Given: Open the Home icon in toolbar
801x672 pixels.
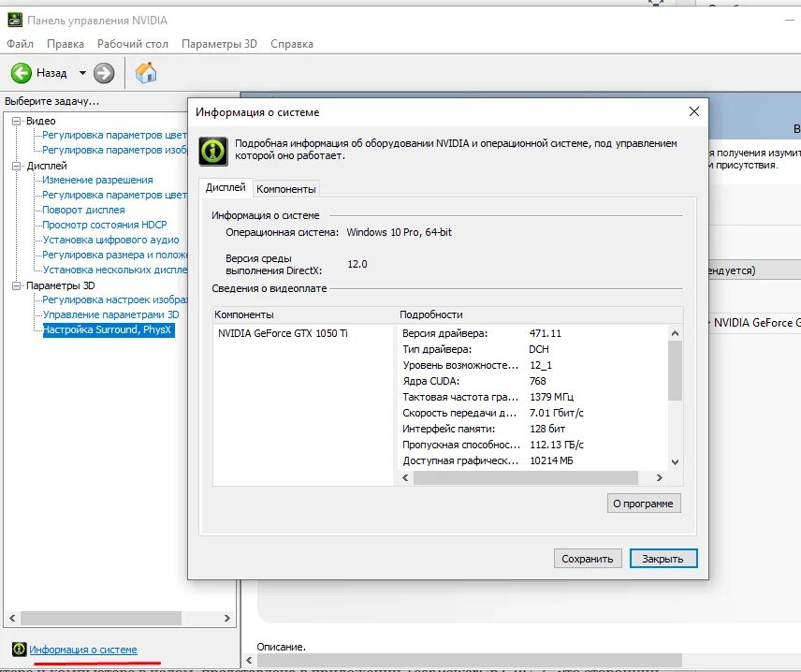Looking at the screenshot, I should [146, 73].
